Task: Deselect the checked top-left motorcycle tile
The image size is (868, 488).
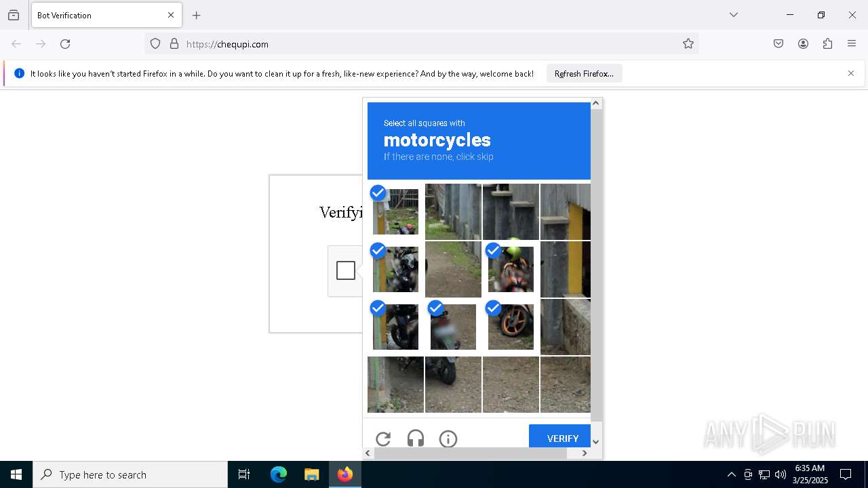Action: click(395, 211)
